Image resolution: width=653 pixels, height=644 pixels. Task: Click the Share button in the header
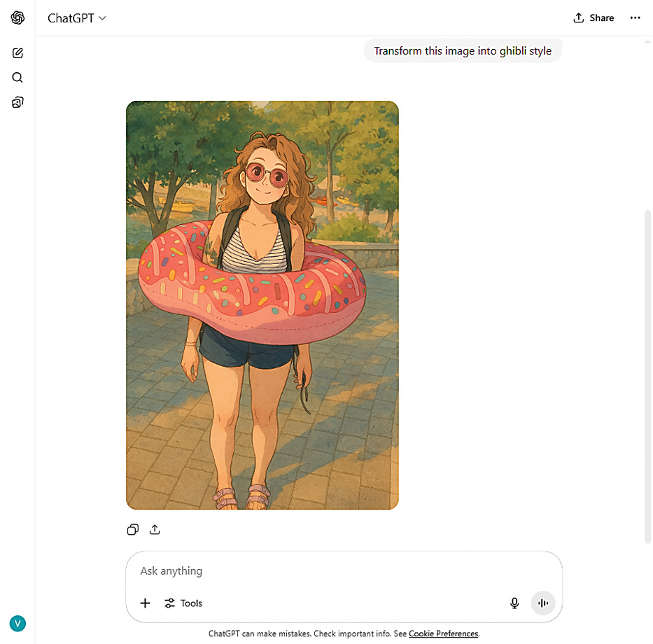[x=594, y=18]
